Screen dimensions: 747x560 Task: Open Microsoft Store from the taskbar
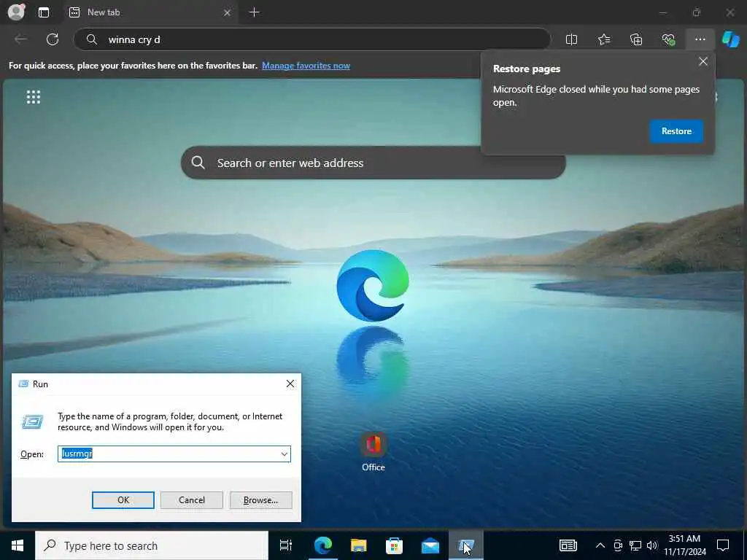(x=394, y=545)
